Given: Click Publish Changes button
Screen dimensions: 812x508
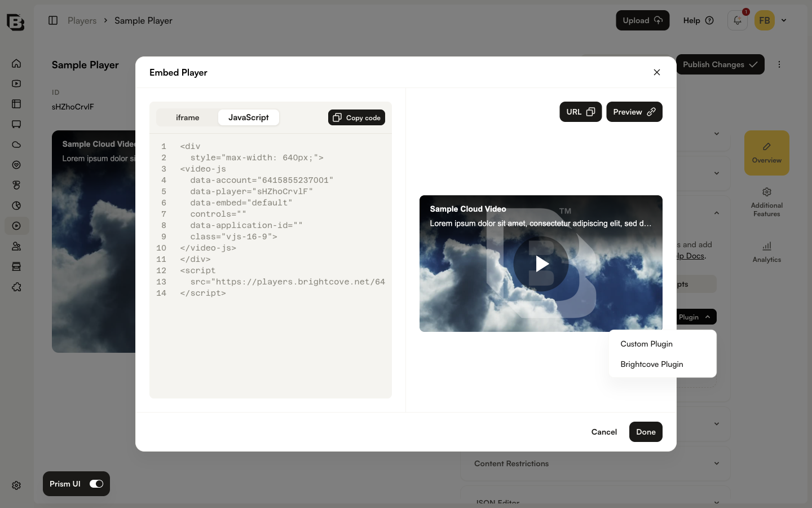Looking at the screenshot, I should point(720,64).
